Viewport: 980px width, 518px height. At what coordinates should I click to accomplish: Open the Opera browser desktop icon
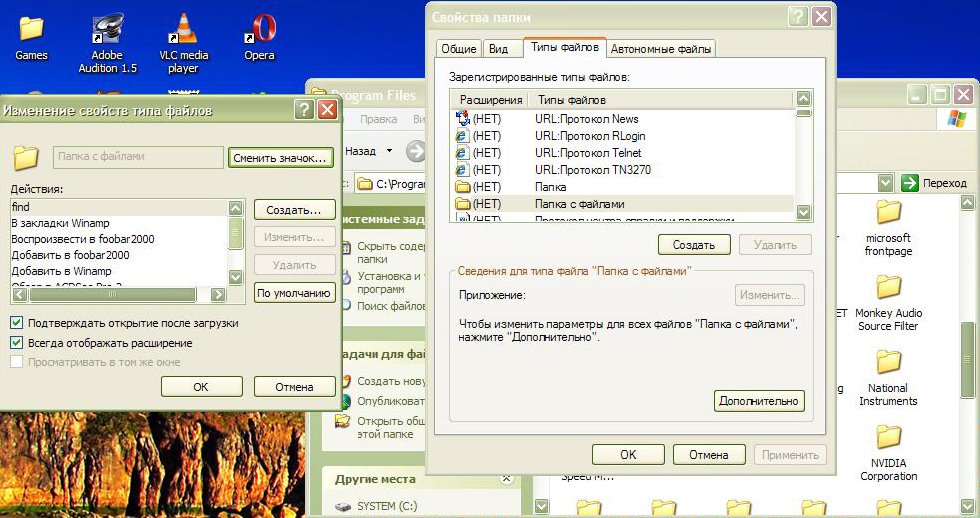[259, 33]
